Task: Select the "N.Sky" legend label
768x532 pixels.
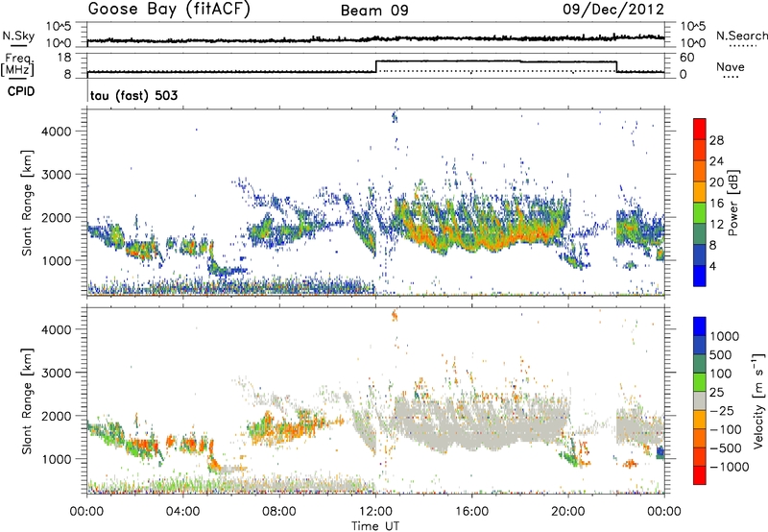Action: click(18, 36)
